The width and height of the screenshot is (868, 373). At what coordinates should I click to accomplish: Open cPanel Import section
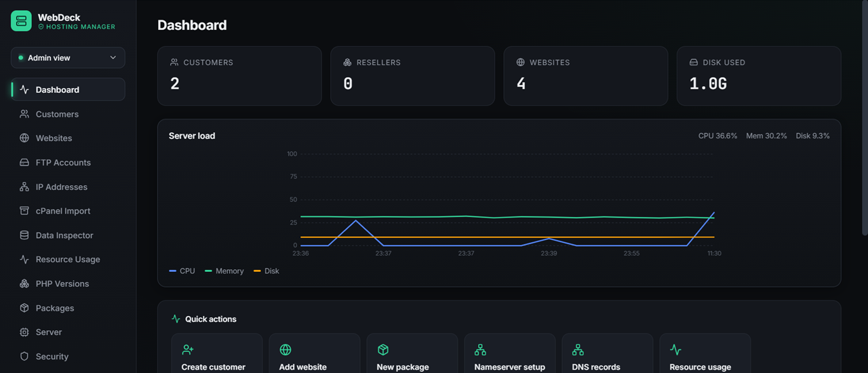[x=68, y=211]
